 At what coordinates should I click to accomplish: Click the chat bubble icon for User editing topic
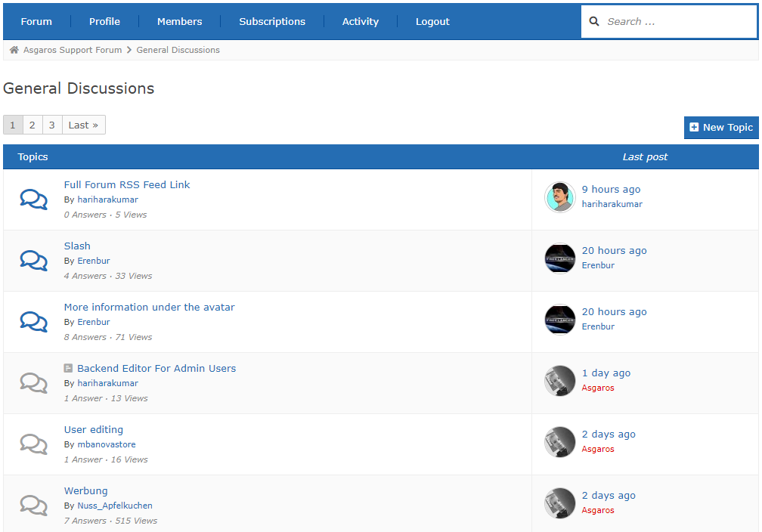[33, 444]
